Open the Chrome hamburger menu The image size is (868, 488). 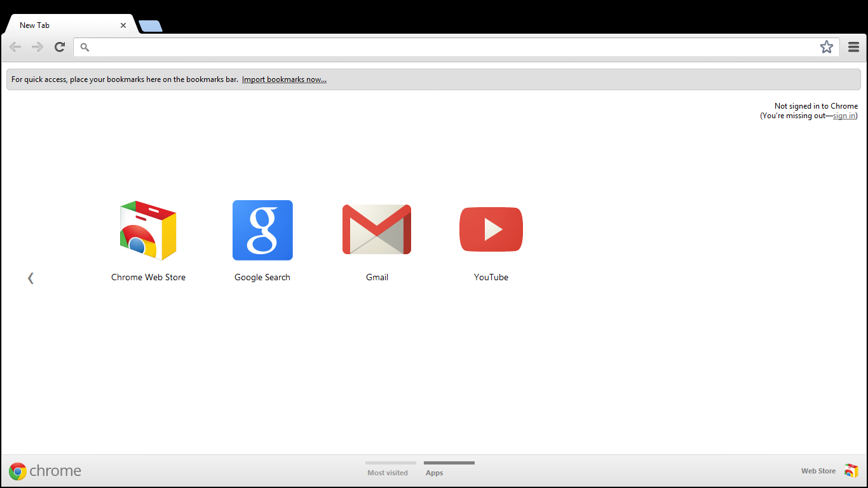pyautogui.click(x=853, y=47)
